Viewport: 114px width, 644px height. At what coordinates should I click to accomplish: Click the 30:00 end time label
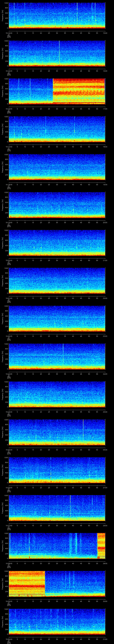[105, 601]
